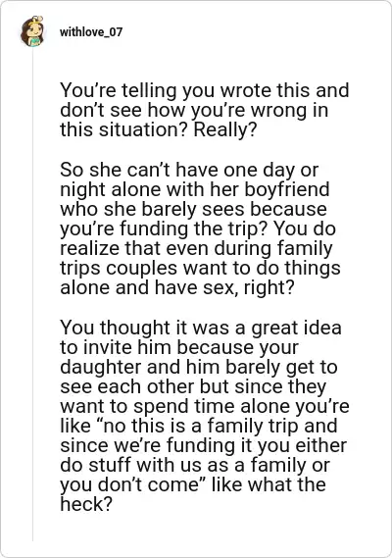The height and width of the screenshot is (558, 392).
Task: Click the line "You're telling you wrote this and"
Action: tap(205, 90)
